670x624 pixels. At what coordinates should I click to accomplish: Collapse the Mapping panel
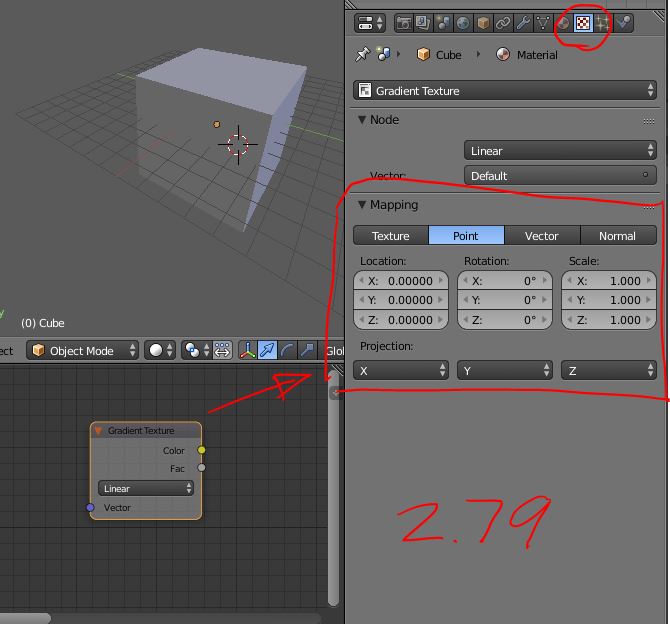pyautogui.click(x=362, y=205)
